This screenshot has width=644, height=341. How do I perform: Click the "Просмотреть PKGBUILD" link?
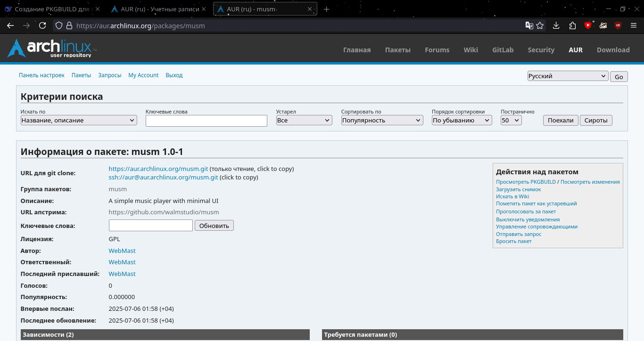point(526,182)
